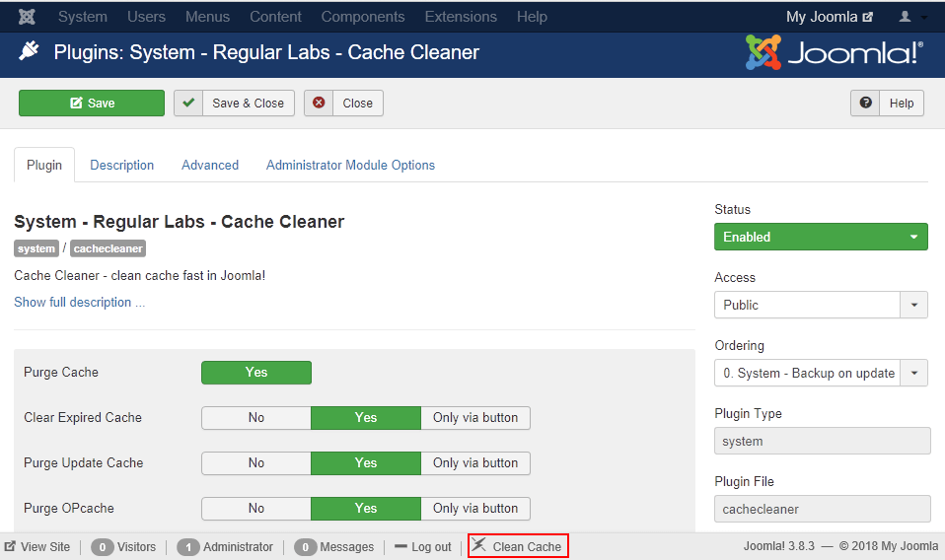945x560 pixels.
Task: Click the 'Joomla! 3.8.3' version text
Action: 778,546
